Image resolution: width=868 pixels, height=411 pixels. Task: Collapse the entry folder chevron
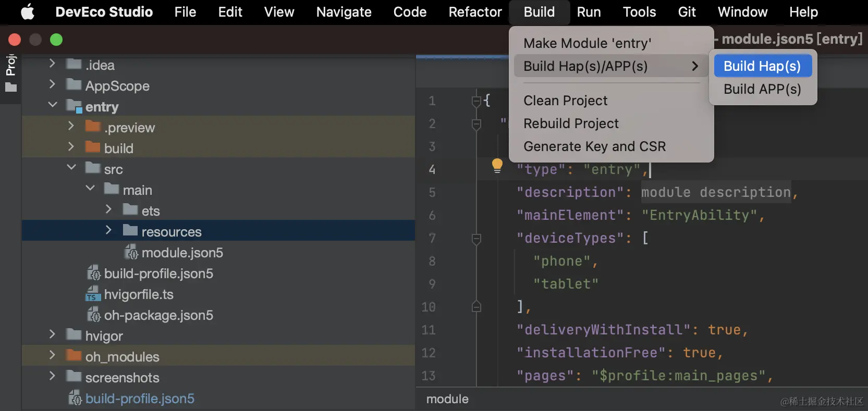[53, 105]
